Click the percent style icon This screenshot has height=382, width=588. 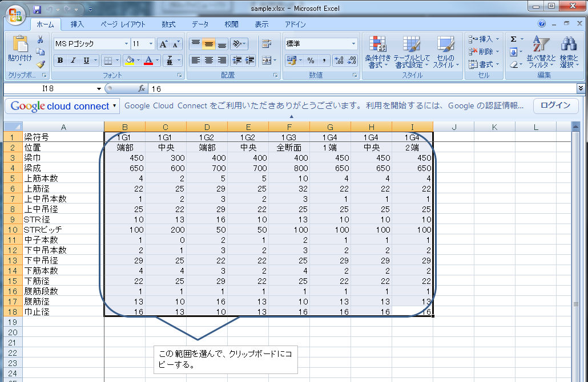(x=311, y=60)
